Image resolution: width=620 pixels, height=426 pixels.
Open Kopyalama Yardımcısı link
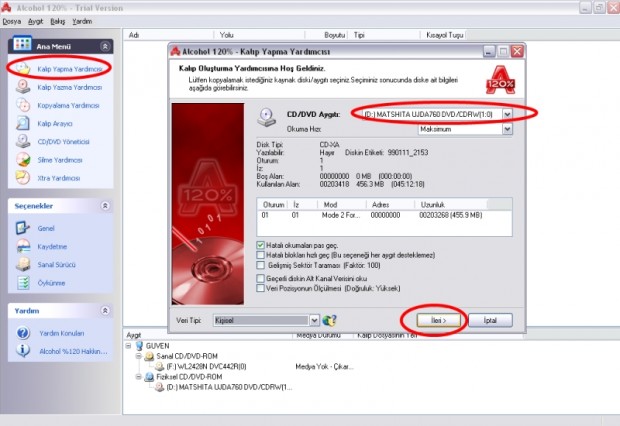(x=68, y=105)
